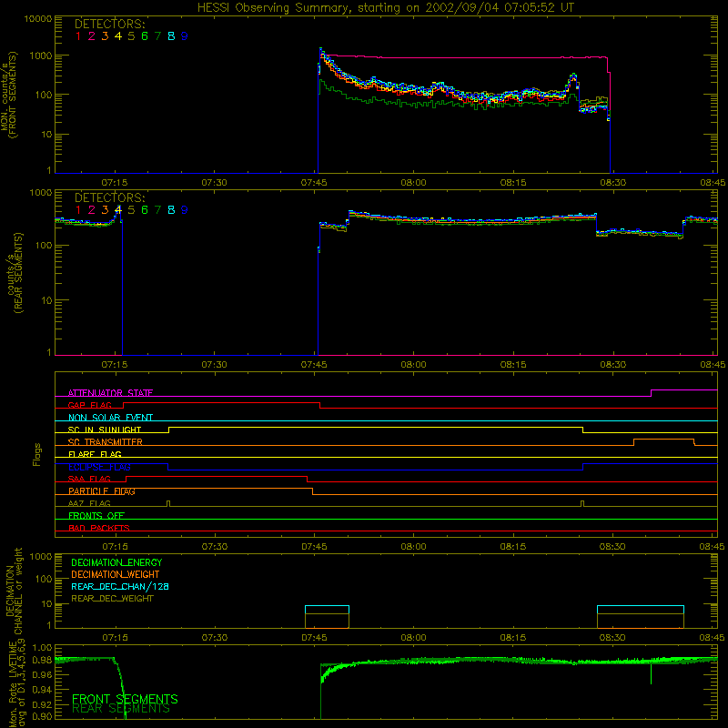
Task: Click the FLARE_FLAG label
Action: pyautogui.click(x=95, y=454)
